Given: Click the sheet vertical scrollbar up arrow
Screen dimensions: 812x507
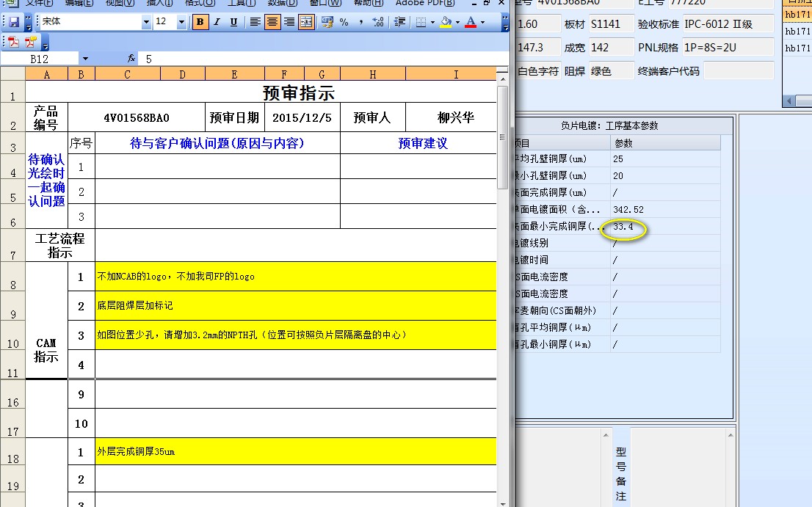Looking at the screenshot, I should pyautogui.click(x=501, y=79).
